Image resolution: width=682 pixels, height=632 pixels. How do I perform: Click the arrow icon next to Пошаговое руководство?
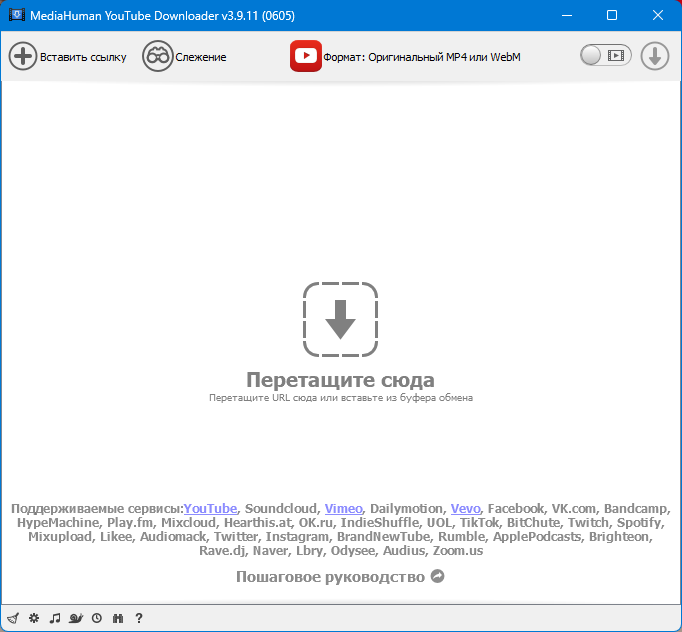tap(438, 576)
